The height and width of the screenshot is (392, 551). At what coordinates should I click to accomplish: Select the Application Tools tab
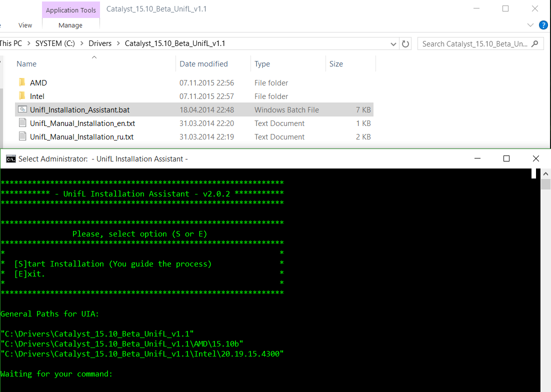[x=71, y=10]
